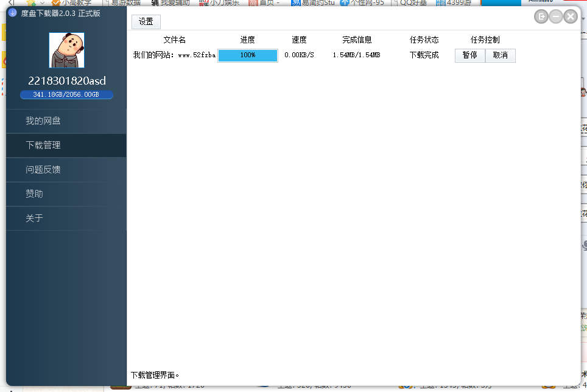Click the 完成信息 column header
Viewport: 587px width, 392px height.
pos(357,40)
